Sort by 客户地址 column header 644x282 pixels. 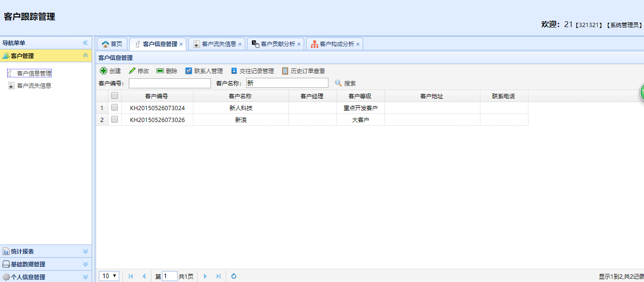432,96
